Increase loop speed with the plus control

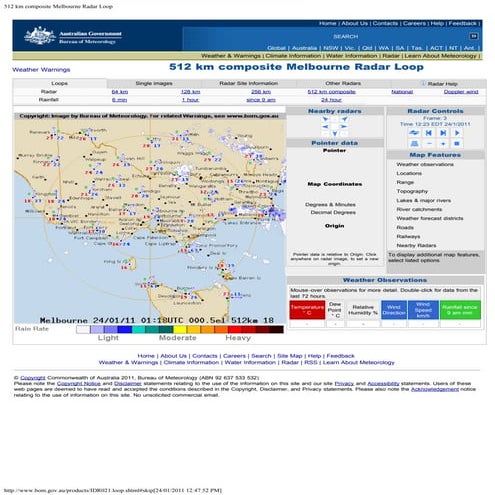(x=443, y=144)
